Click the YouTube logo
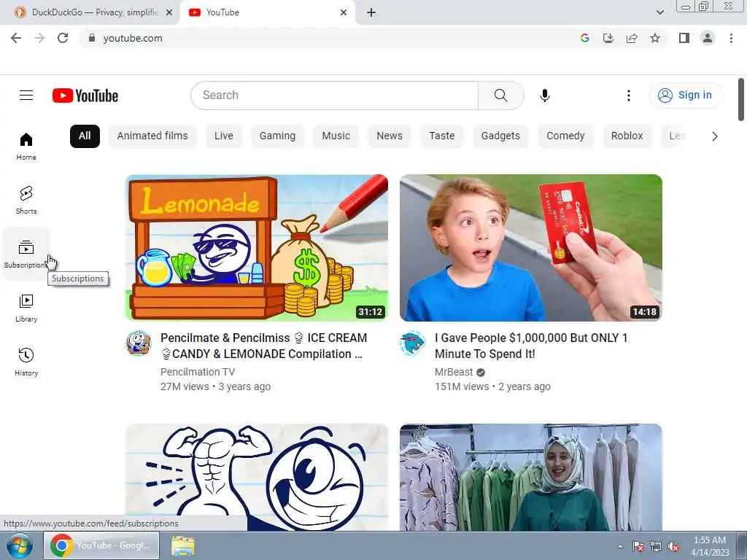 pyautogui.click(x=85, y=96)
